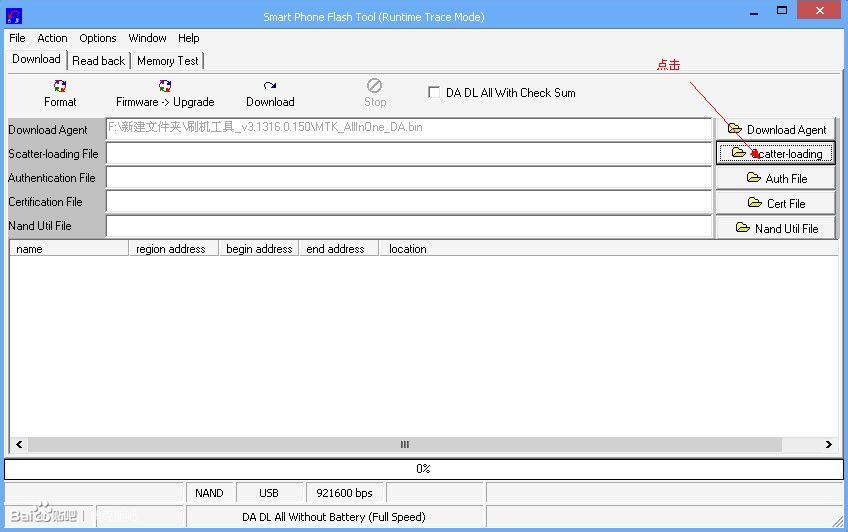Open the File menu
848x532 pixels.
(17, 38)
